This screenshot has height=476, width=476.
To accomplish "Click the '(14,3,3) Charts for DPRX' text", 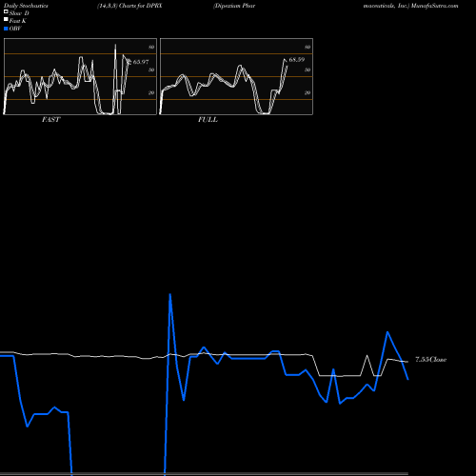I will coord(129,6).
